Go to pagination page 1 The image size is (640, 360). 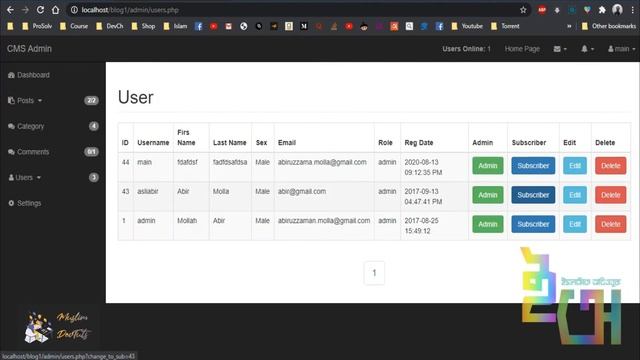pos(374,273)
